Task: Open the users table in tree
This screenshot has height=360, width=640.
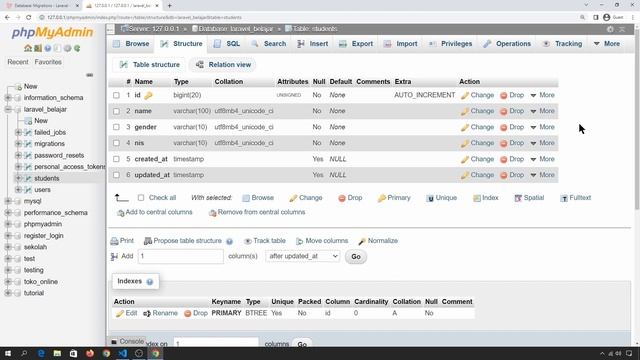Action: pos(42,190)
